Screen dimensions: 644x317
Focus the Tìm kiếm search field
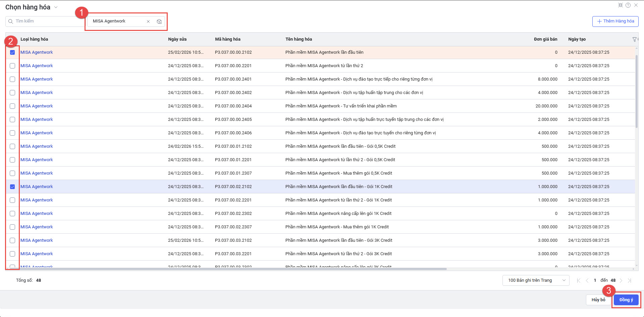click(47, 21)
